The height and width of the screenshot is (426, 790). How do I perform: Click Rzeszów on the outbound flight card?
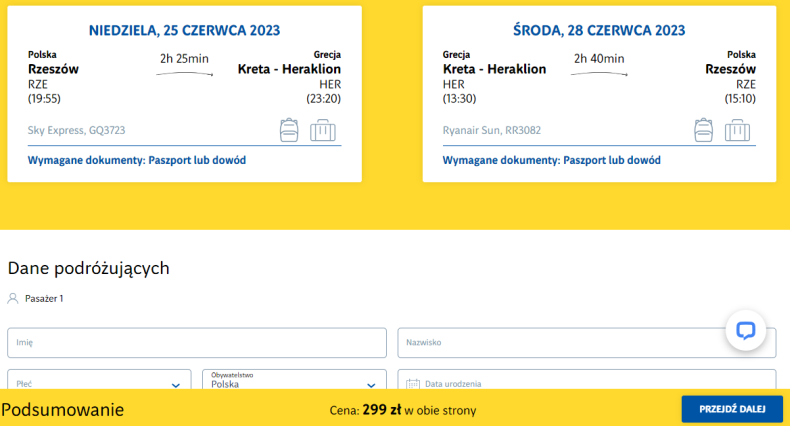[x=53, y=69]
